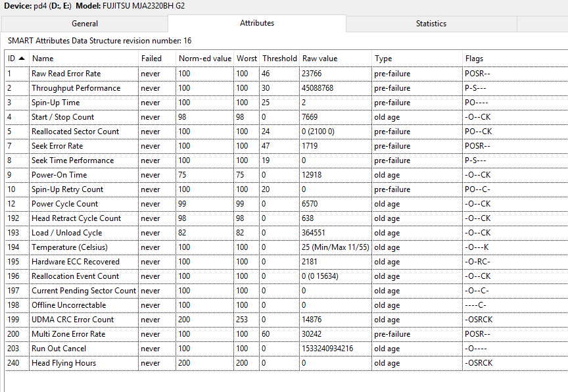Viewport: 568px width, 392px height.
Task: Sort by the Flags column header
Action: [515, 59]
